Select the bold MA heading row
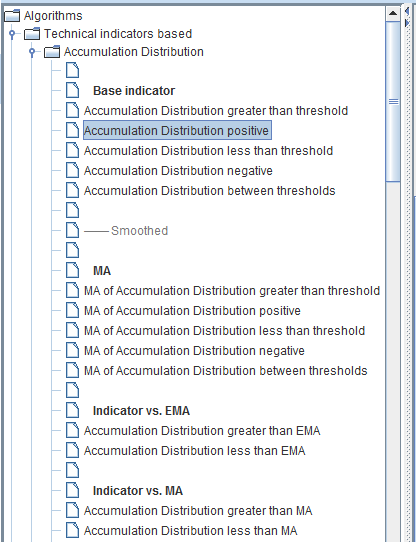The height and width of the screenshot is (542, 416). pos(102,271)
